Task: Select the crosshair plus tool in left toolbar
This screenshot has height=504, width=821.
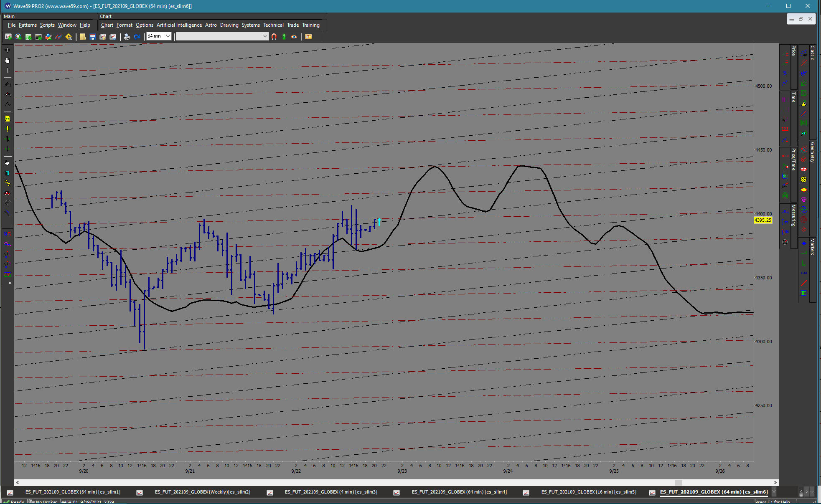Action: coord(7,50)
